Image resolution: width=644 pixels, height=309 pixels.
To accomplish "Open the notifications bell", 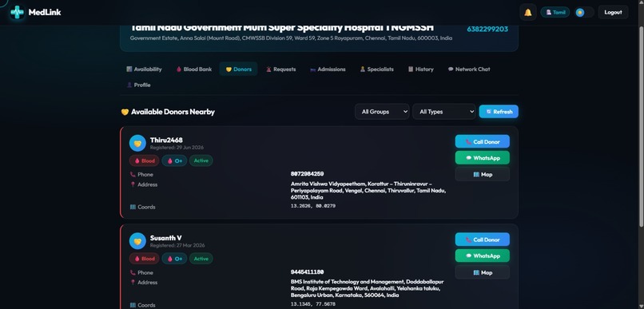I will pos(528,12).
